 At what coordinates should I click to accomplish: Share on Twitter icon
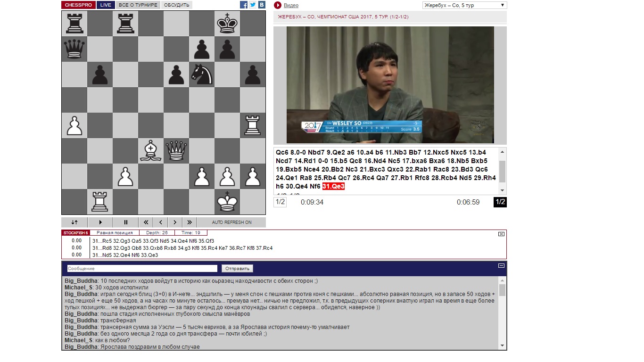tap(253, 5)
